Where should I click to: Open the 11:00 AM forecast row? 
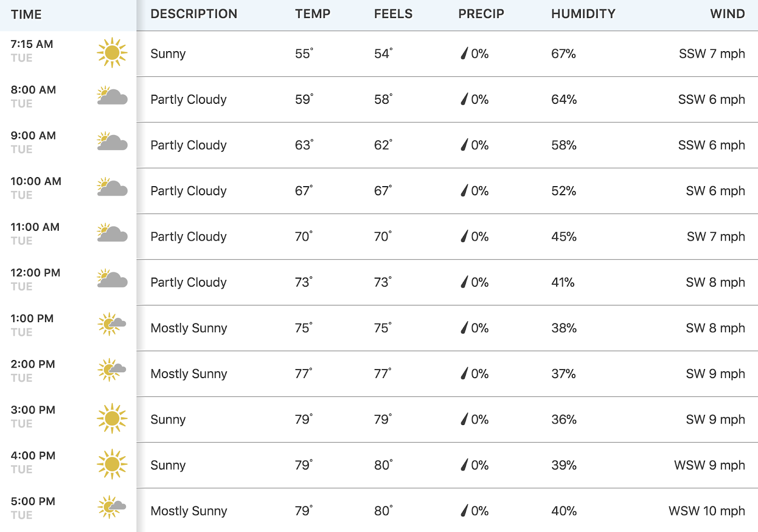379,236
